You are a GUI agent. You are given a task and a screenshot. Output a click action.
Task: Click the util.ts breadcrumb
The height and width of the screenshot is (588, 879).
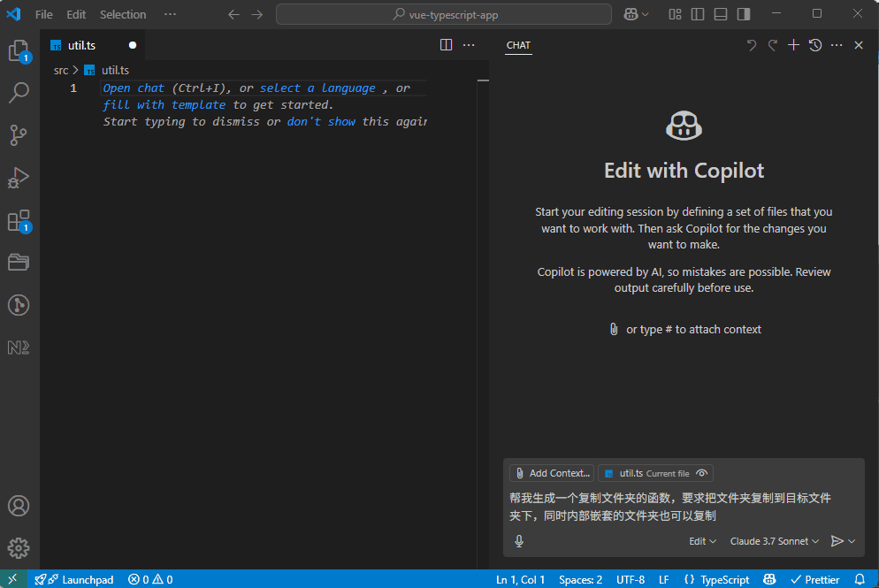[x=107, y=70]
